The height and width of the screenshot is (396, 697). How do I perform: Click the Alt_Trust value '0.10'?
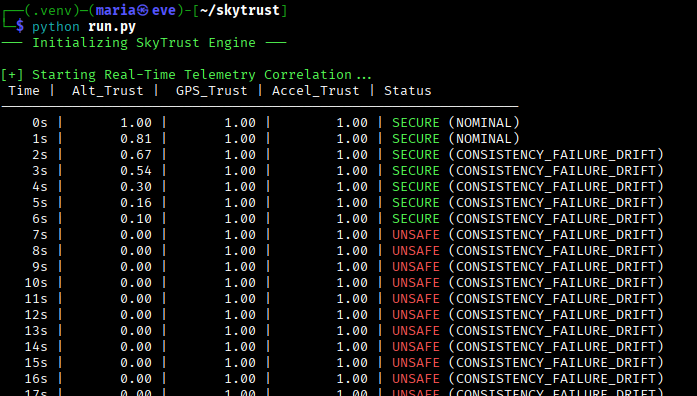pos(136,219)
